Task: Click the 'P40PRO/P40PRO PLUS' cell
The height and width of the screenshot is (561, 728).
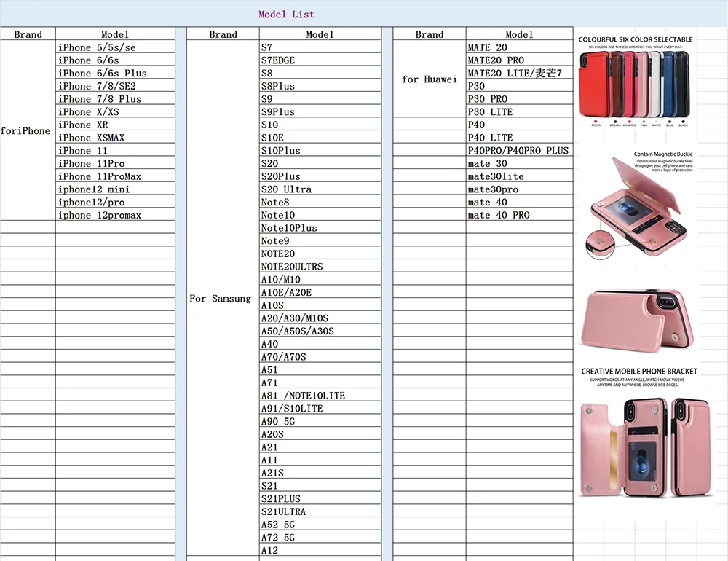Action: click(x=520, y=151)
